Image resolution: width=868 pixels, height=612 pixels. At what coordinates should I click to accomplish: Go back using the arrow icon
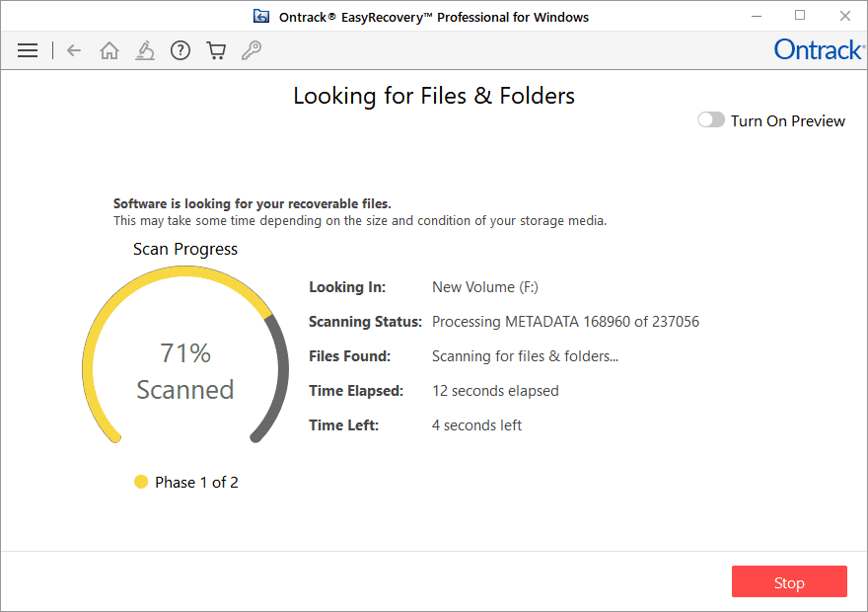pyautogui.click(x=74, y=50)
